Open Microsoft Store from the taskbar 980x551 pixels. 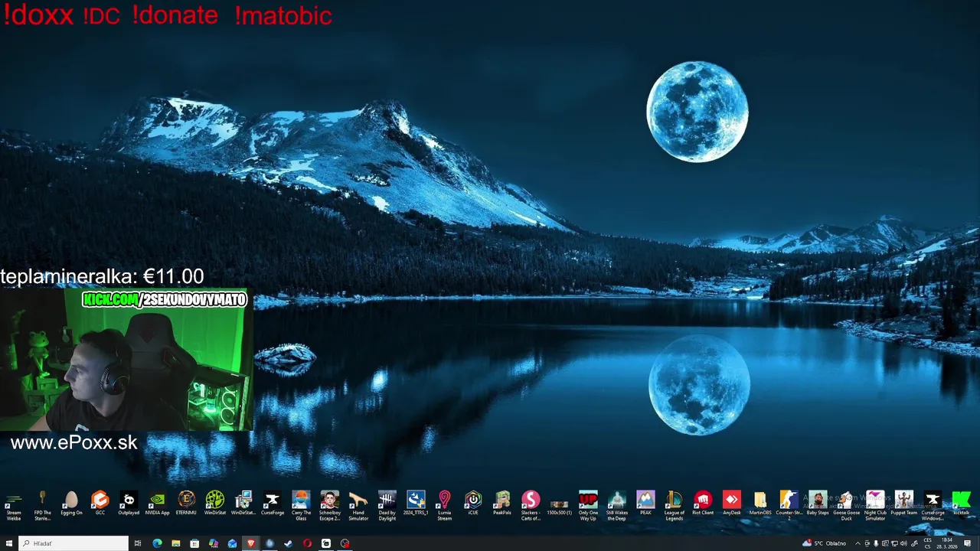point(194,543)
